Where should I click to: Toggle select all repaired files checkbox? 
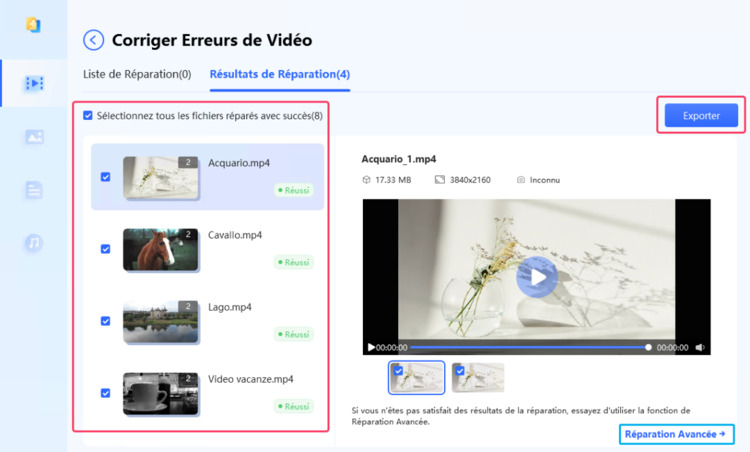(x=88, y=115)
